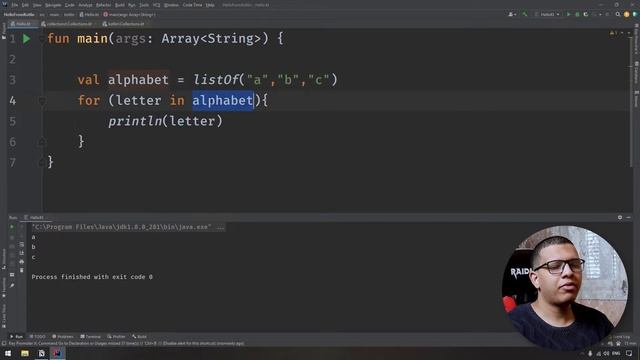This screenshot has height=360, width=640.
Task: Open the Edit menu
Action: pos(25,5)
